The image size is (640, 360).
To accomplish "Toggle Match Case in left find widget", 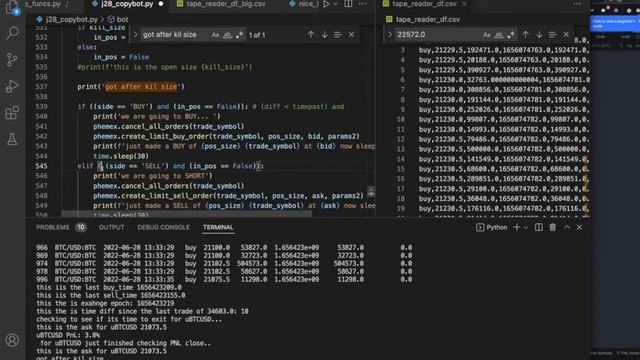I will 215,35.
